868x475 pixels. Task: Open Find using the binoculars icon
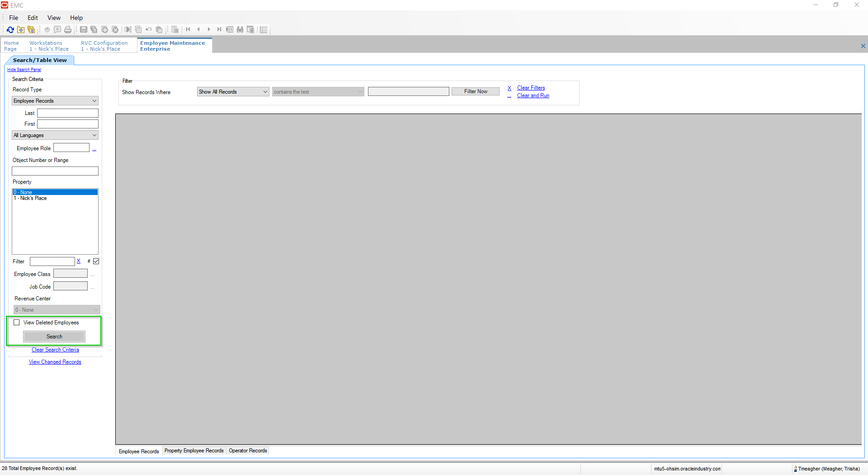click(x=240, y=29)
